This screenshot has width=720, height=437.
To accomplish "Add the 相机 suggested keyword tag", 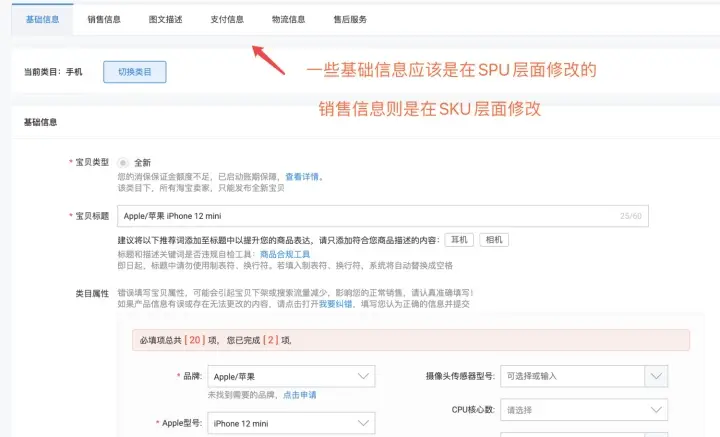I will click(494, 239).
